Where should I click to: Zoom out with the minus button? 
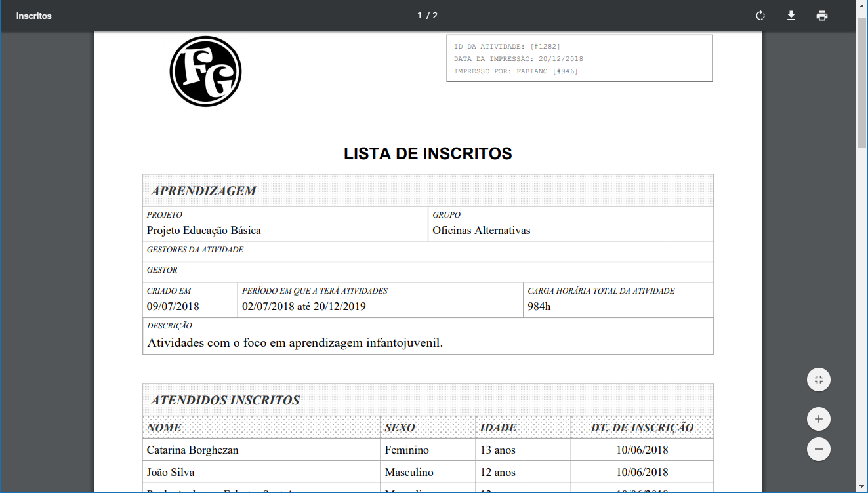tap(819, 449)
